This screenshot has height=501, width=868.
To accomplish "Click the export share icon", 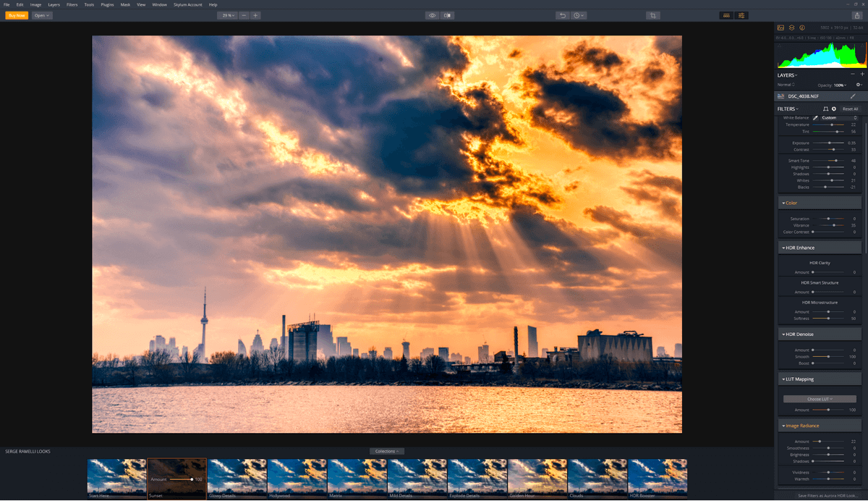I will (857, 15).
